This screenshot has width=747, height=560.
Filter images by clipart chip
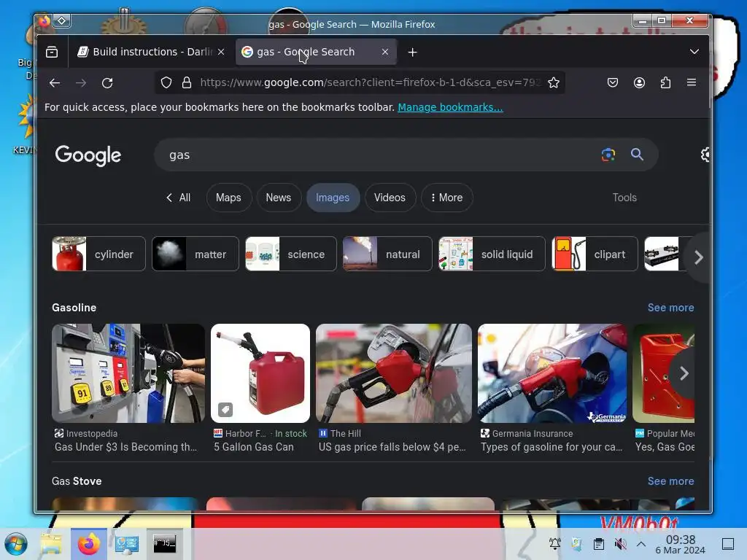pos(595,254)
